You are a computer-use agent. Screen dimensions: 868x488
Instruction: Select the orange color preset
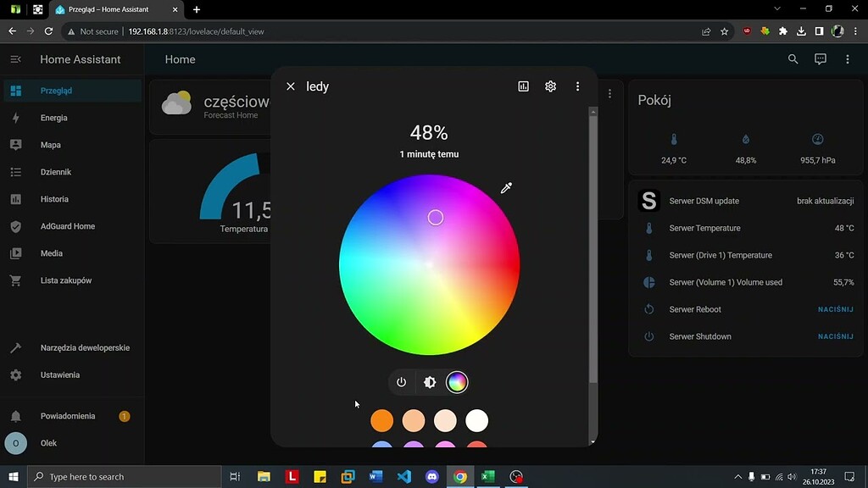(381, 420)
